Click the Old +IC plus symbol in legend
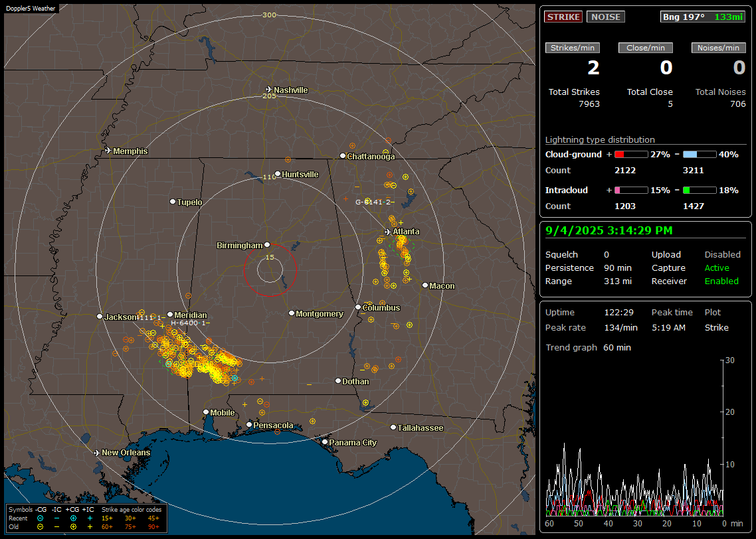This screenshot has height=539, width=756. coord(90,527)
